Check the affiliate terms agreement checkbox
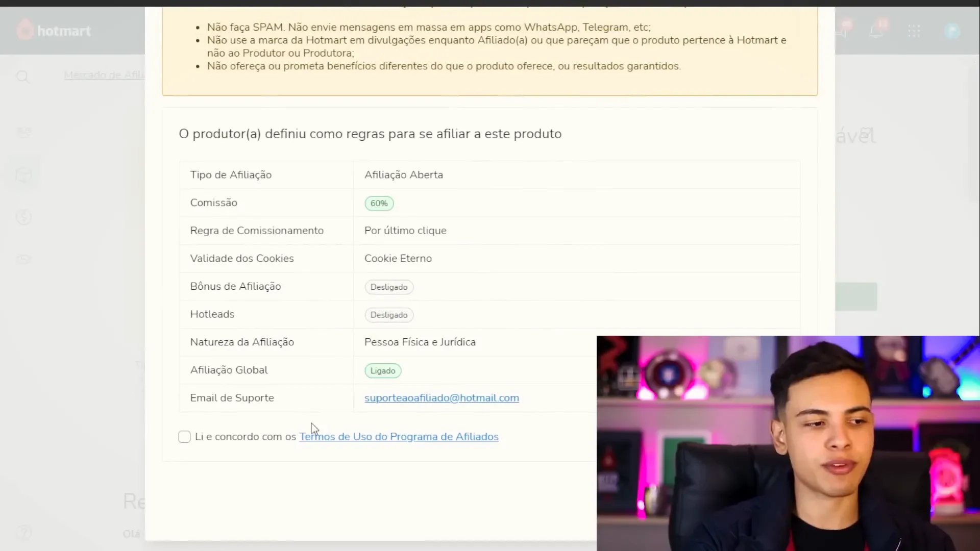Viewport: 980px width, 551px height. point(184,437)
